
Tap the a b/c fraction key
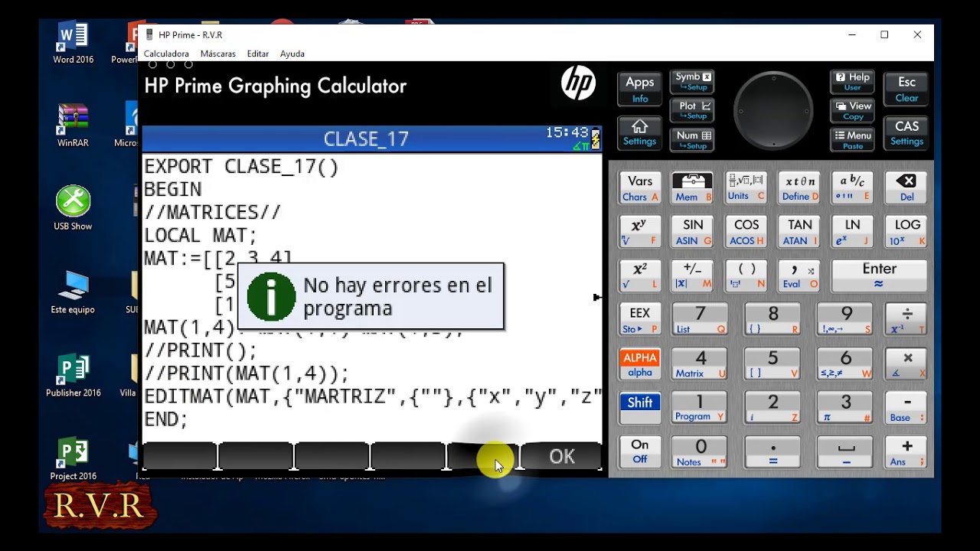click(852, 188)
